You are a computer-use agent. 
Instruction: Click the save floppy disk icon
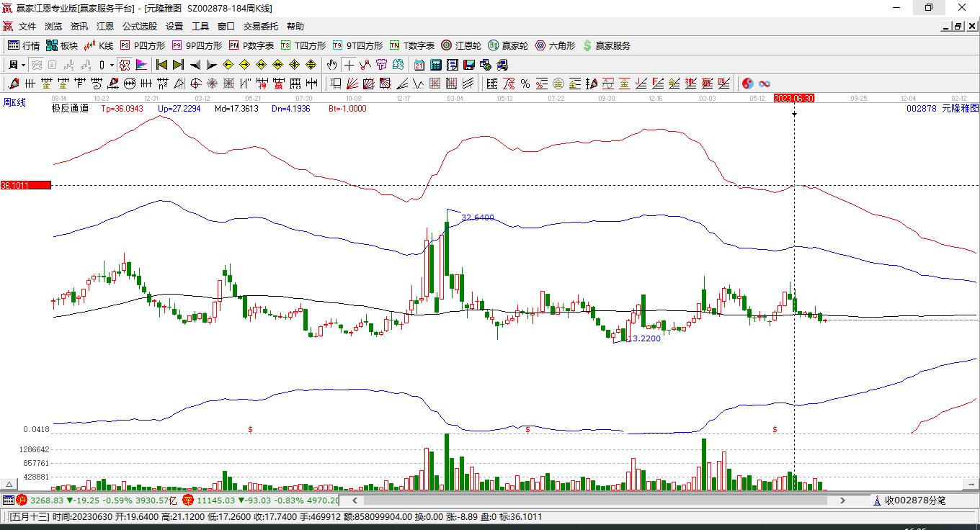tap(469, 65)
